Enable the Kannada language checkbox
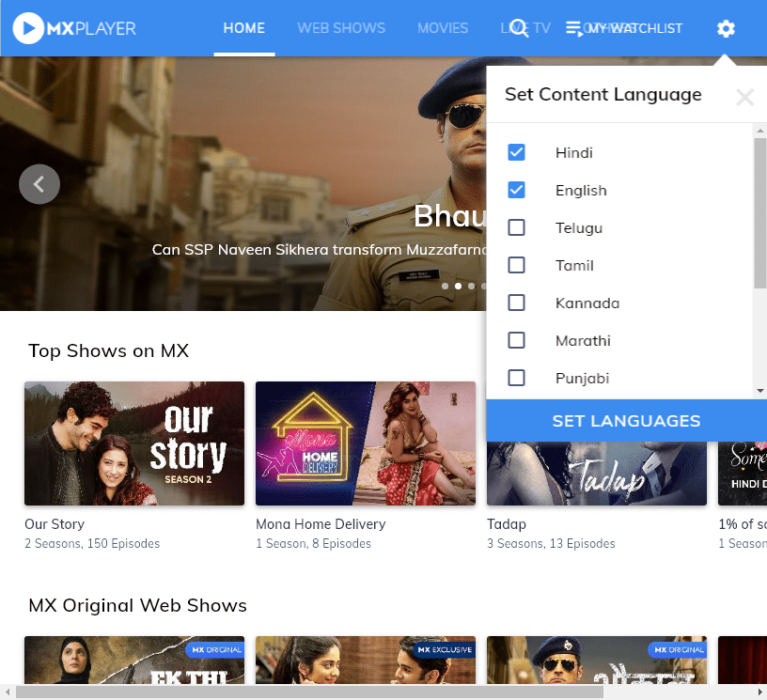Viewport: 767px width, 700px height. (517, 303)
